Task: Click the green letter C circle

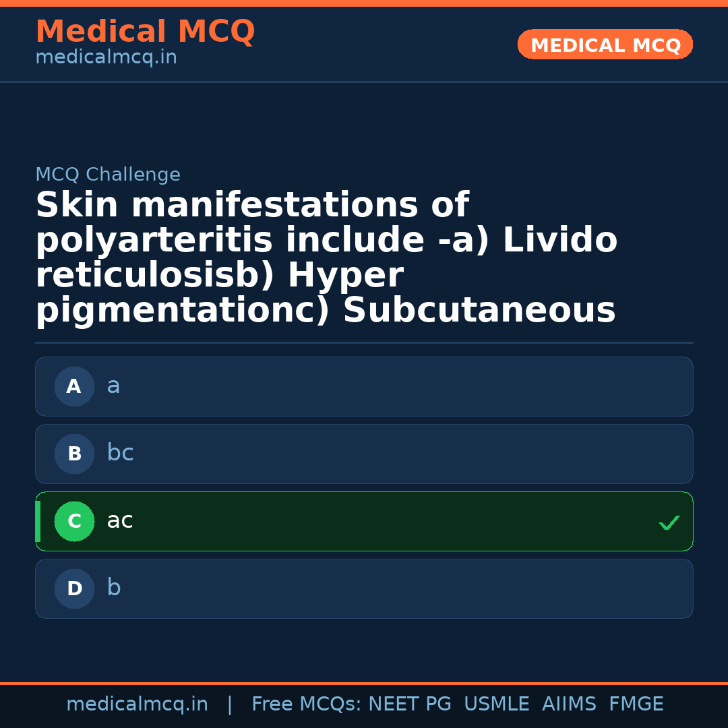Action: click(x=74, y=522)
